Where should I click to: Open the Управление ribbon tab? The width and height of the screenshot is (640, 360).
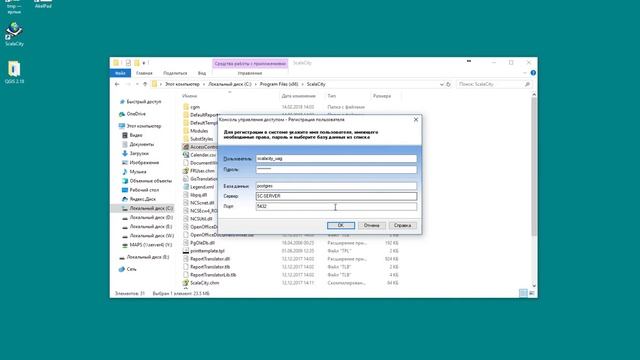[x=250, y=73]
